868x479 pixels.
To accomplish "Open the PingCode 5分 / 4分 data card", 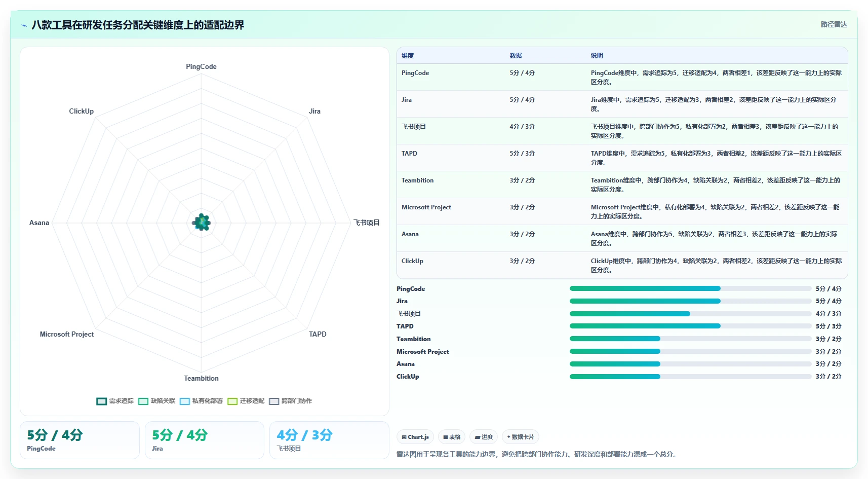I will pyautogui.click(x=80, y=440).
